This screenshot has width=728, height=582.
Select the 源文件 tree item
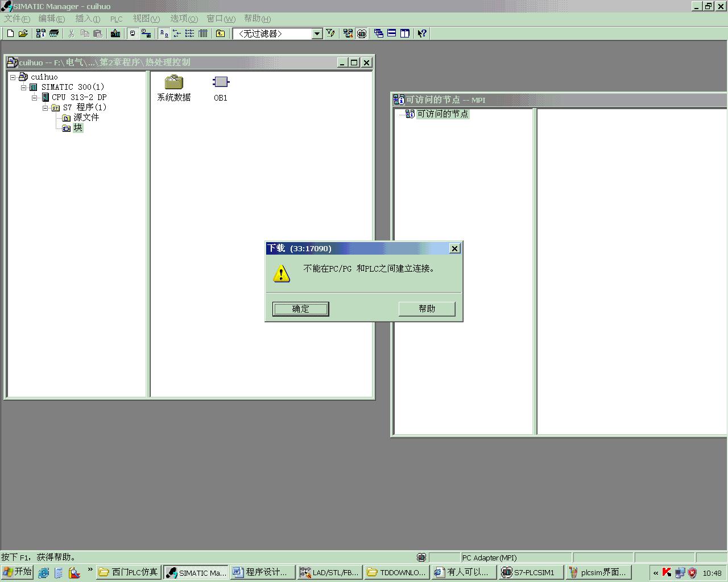[x=86, y=118]
